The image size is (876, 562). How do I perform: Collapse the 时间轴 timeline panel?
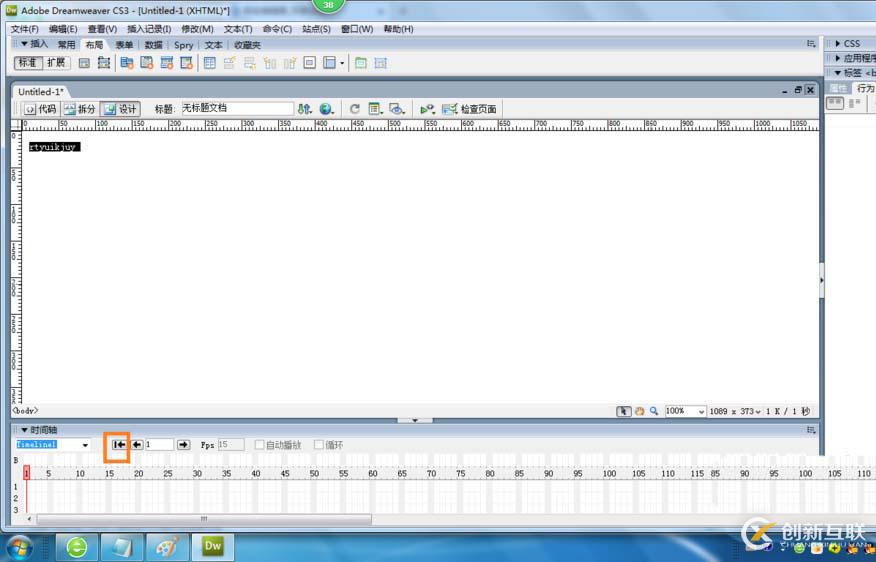[x=25, y=430]
